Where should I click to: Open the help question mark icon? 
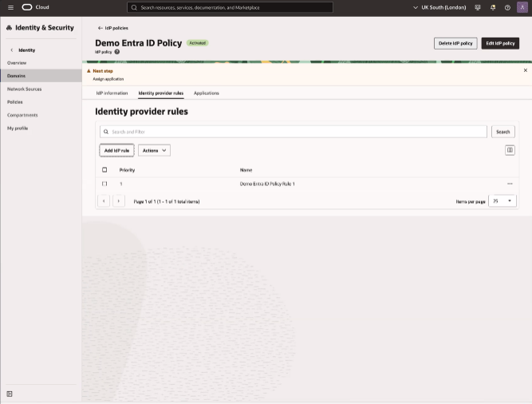point(507,7)
